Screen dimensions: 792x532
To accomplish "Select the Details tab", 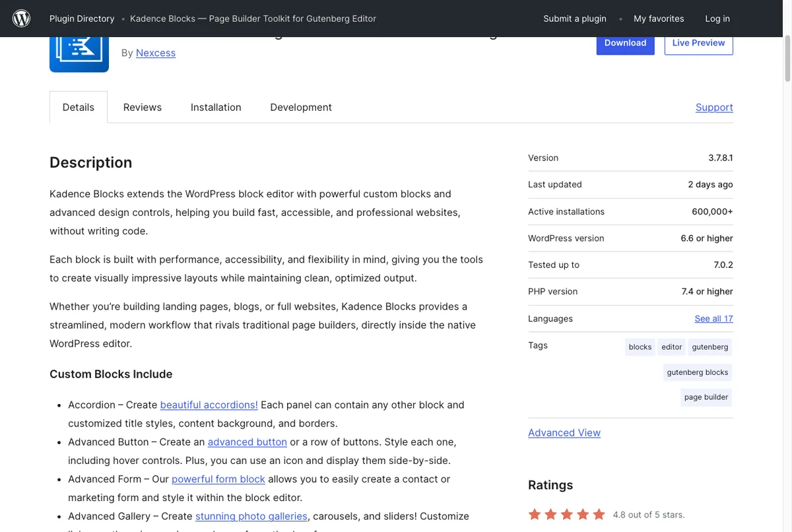I will tap(79, 107).
